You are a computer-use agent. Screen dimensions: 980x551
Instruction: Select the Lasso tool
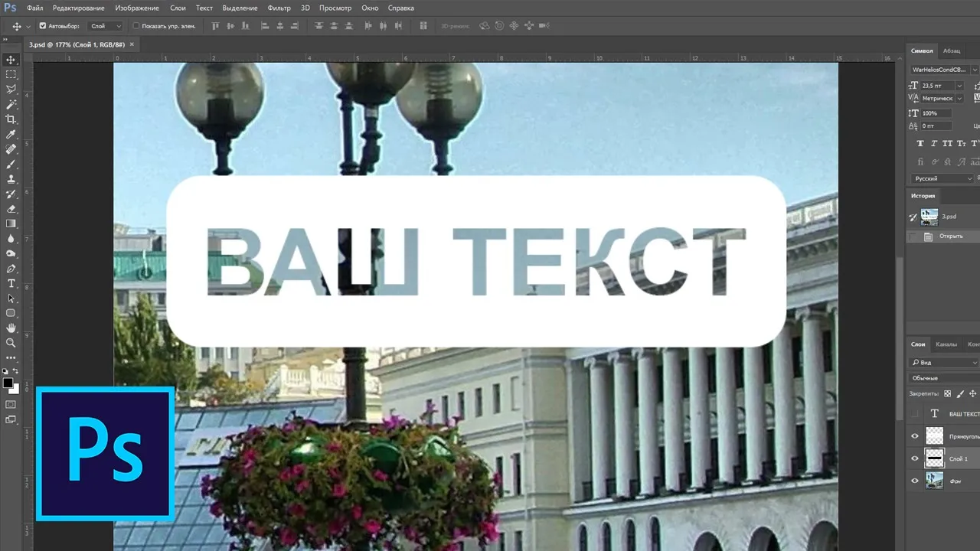tap(11, 90)
